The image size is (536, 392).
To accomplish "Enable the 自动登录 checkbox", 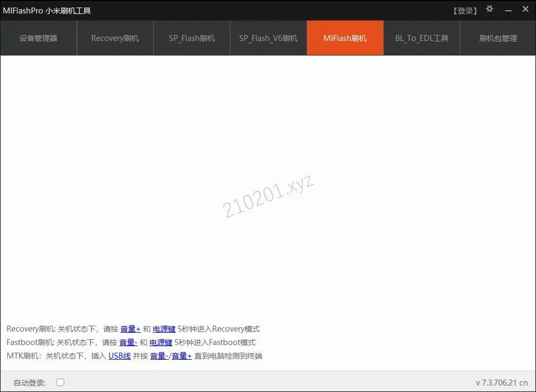I will 60,382.
